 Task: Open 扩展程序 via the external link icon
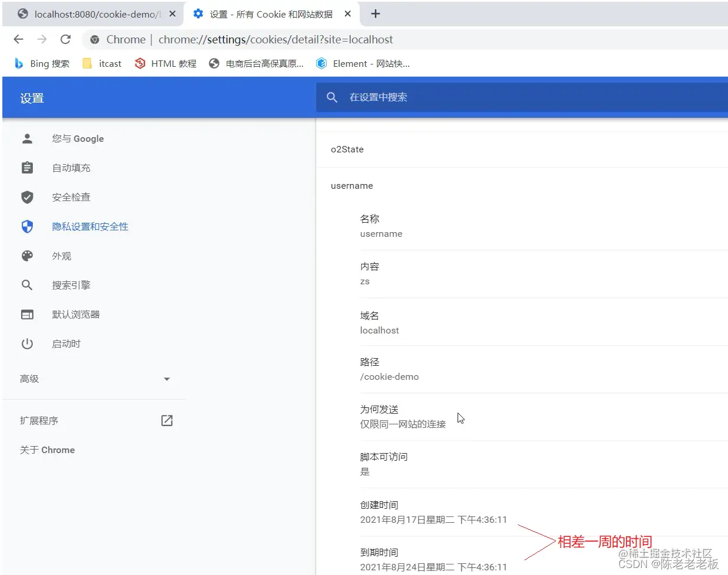point(167,420)
